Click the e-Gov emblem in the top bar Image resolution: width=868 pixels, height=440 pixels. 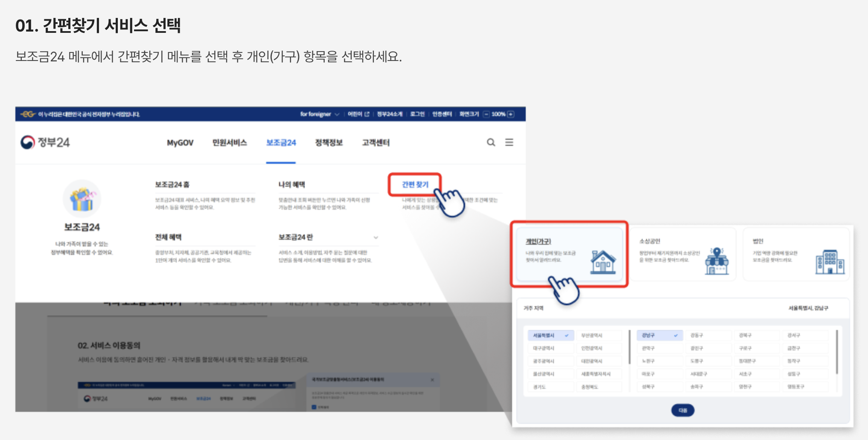pos(28,114)
